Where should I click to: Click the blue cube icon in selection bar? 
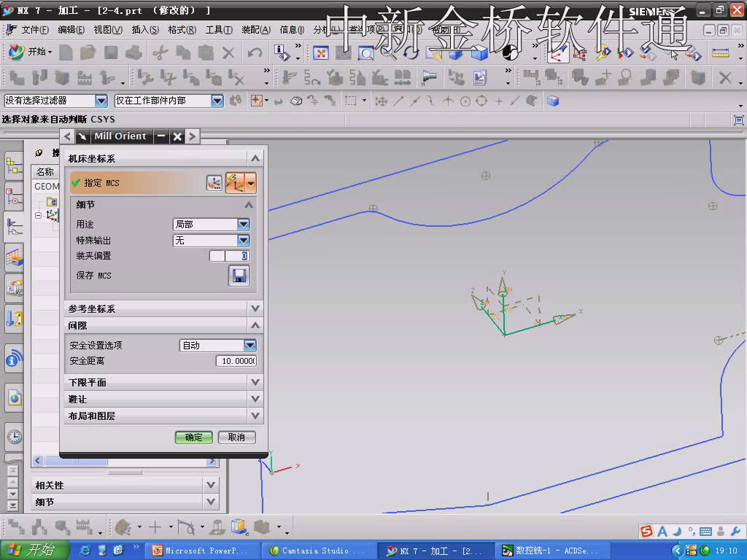[x=553, y=101]
